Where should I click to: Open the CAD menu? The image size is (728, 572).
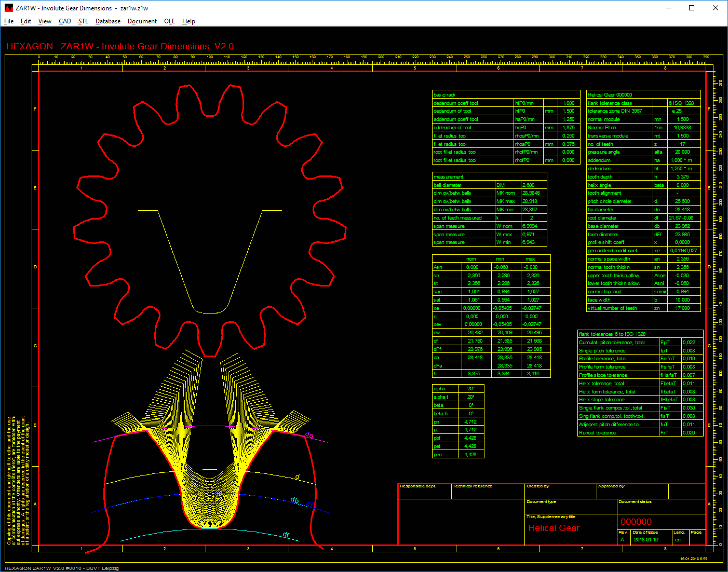[x=65, y=21]
